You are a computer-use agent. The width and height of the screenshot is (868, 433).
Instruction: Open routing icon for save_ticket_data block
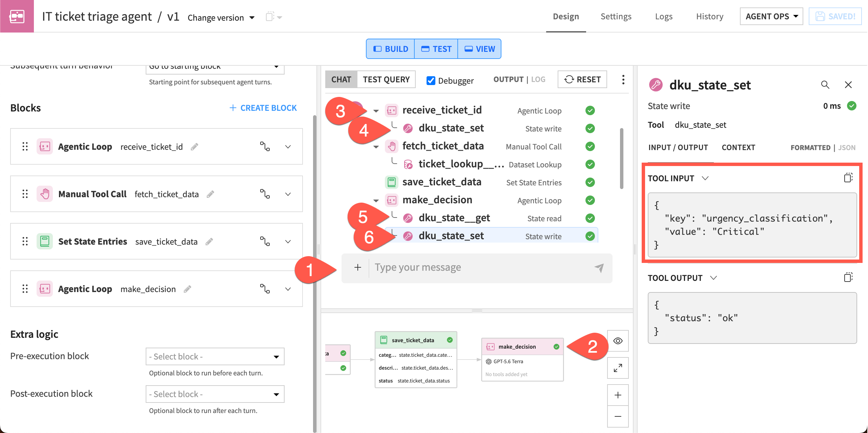tap(265, 242)
